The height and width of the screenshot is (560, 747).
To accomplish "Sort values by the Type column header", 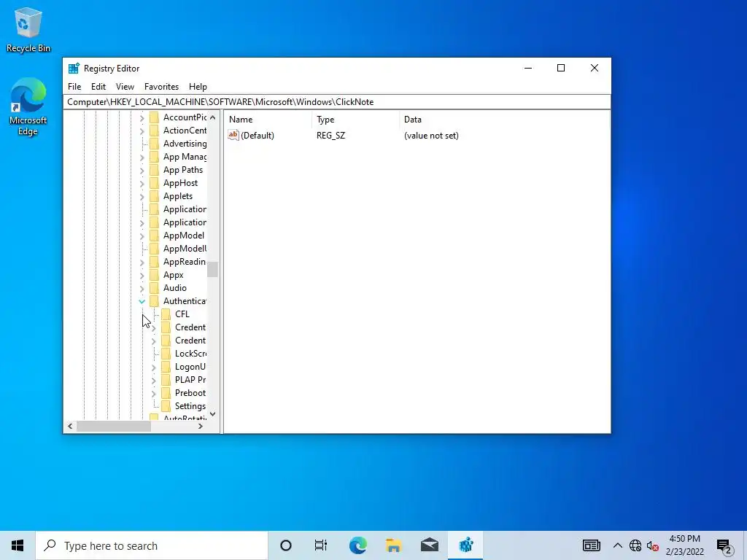I will (x=356, y=120).
